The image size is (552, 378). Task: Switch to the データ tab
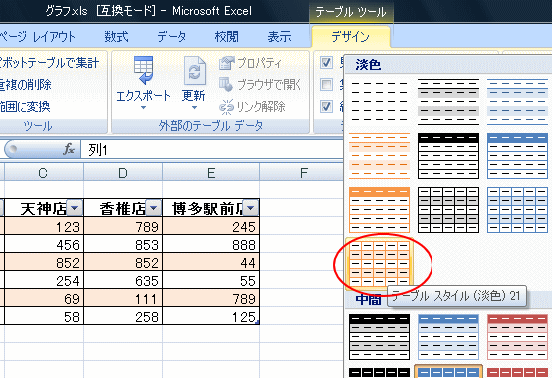pos(171,37)
